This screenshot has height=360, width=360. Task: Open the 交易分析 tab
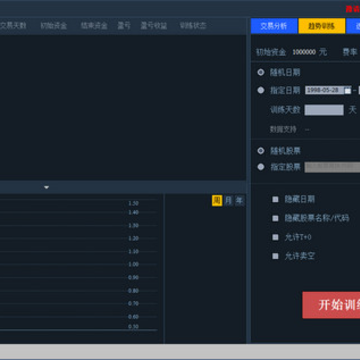click(274, 26)
